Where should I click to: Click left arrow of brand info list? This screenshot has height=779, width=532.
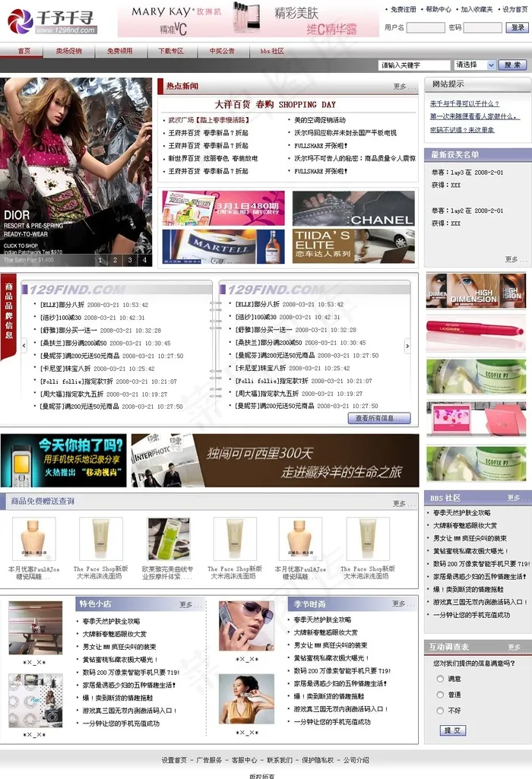pos(24,345)
